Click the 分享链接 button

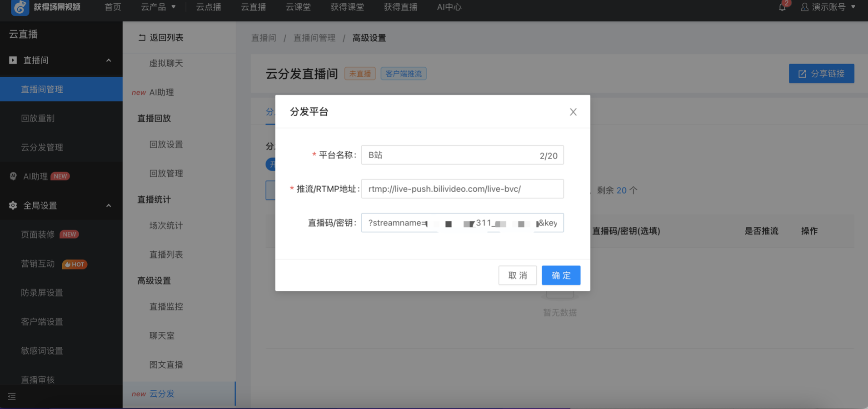pos(822,74)
